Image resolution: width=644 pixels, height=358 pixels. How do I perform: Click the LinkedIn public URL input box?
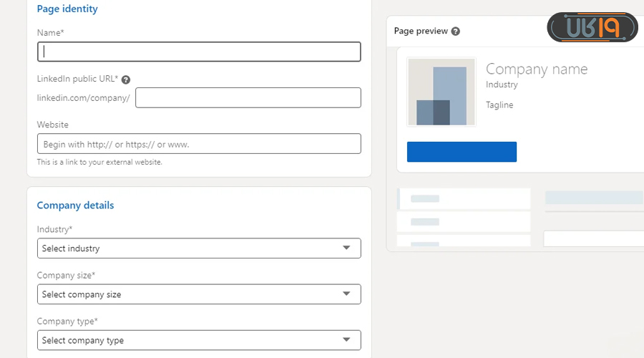point(248,98)
